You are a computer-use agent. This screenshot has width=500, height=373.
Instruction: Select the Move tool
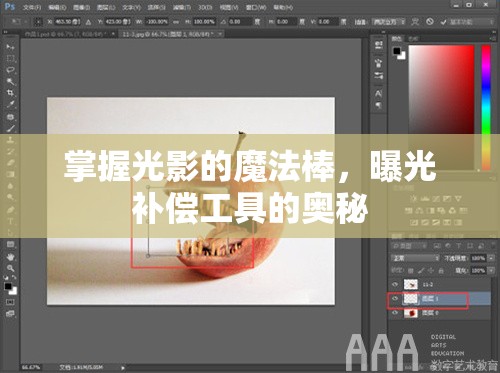(10, 47)
